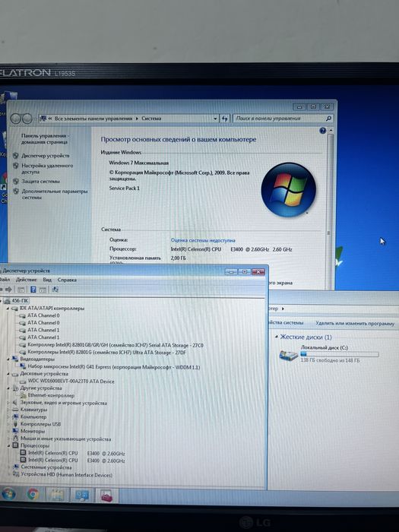Screen dimensions: 399x532
Task: Click the WDC hard disk device icon
Action: click(23, 382)
